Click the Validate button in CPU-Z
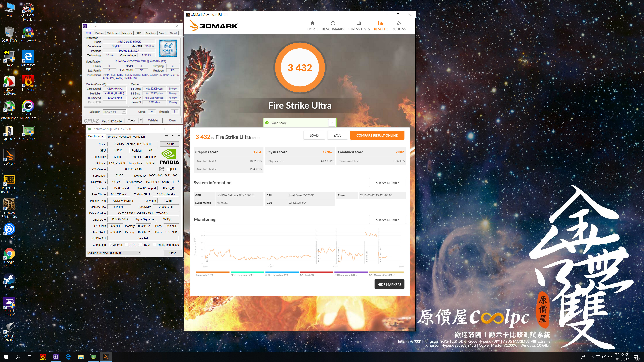The height and width of the screenshot is (362, 644). coord(153,120)
